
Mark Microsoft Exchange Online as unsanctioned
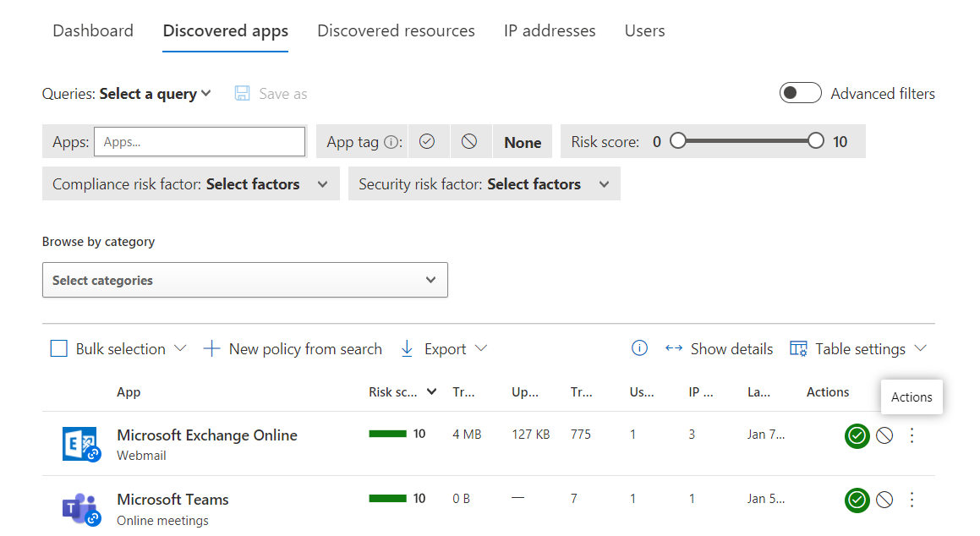coord(884,435)
